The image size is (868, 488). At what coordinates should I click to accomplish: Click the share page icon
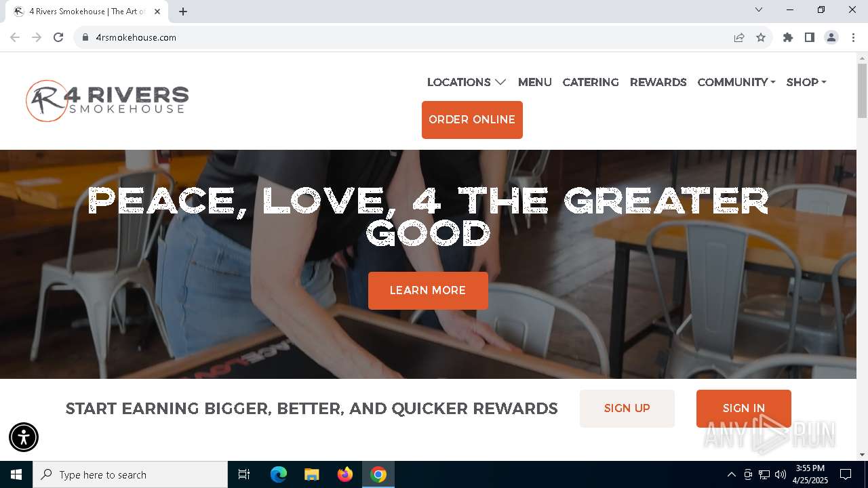(739, 37)
